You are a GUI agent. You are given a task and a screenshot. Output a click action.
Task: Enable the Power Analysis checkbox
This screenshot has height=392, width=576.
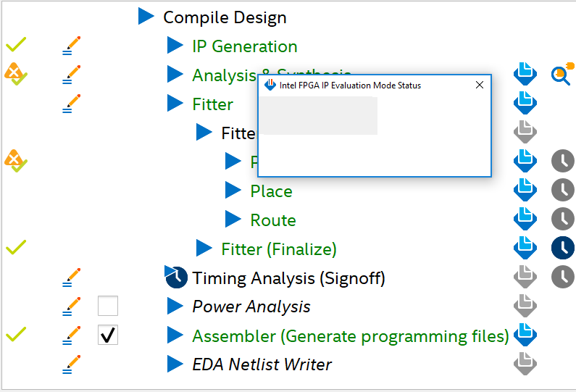108,306
